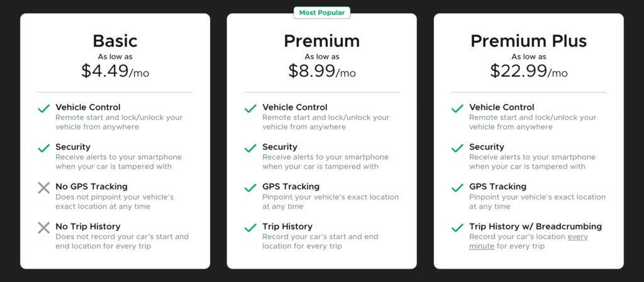Select the Premium Plus plan title
The height and width of the screenshot is (282, 644).
pos(528,41)
